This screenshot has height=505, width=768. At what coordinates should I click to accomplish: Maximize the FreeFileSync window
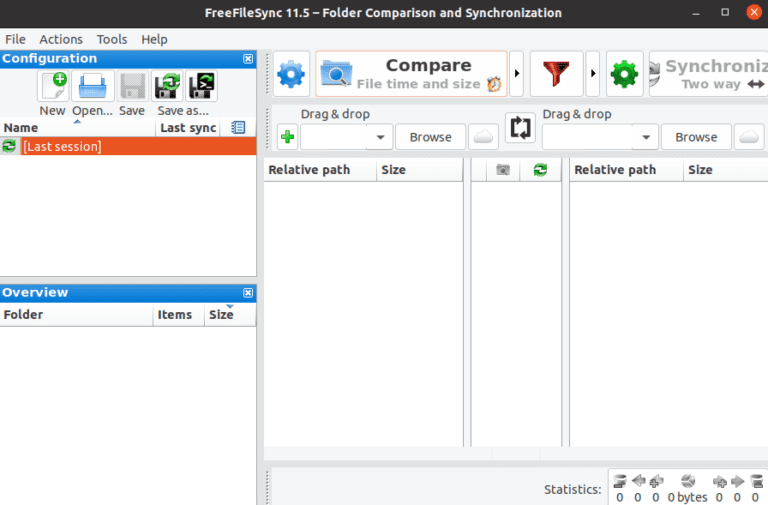pyautogui.click(x=725, y=12)
